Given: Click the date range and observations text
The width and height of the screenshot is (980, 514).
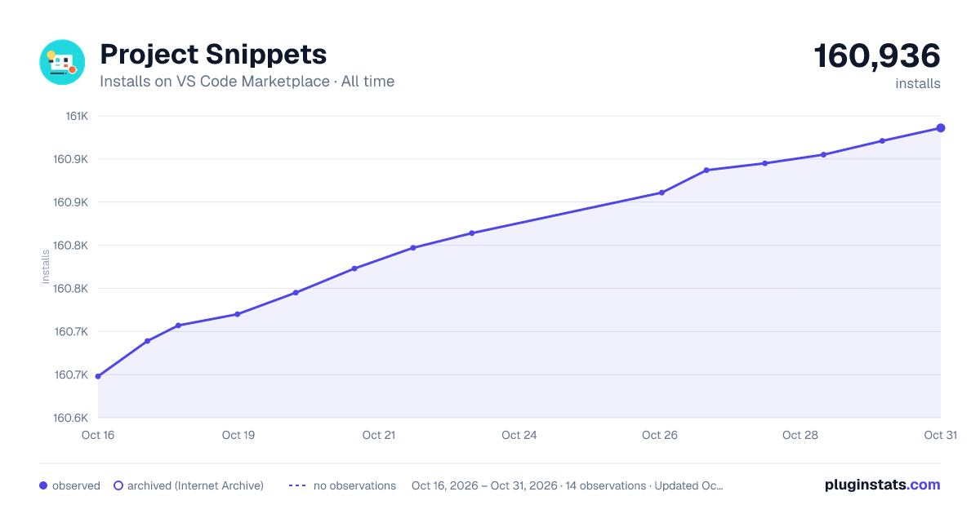Looking at the screenshot, I should tap(567, 485).
